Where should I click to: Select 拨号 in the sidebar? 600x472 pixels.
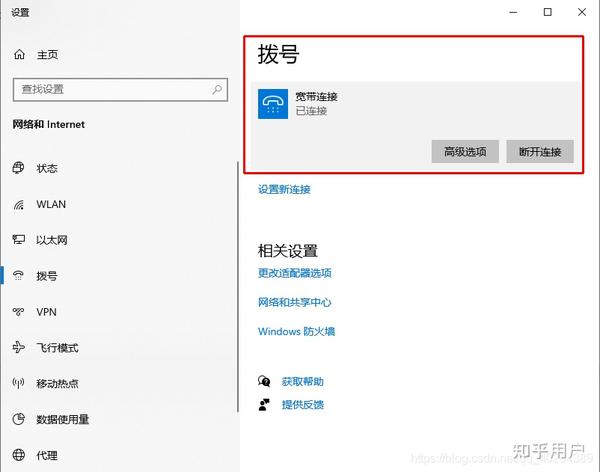coord(47,276)
